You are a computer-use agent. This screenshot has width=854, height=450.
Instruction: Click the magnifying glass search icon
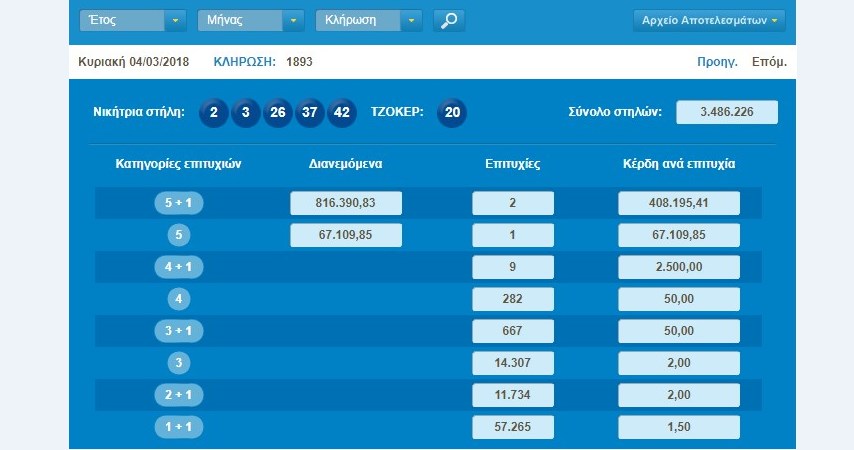pos(449,21)
